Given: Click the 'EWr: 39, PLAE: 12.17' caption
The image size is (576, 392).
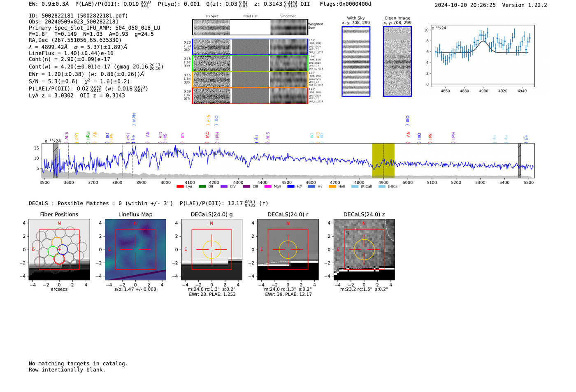Looking at the screenshot, I should coord(288,295).
